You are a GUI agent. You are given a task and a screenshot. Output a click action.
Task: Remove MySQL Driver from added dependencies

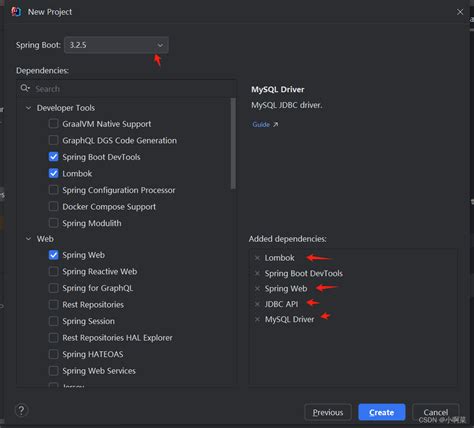(x=257, y=319)
